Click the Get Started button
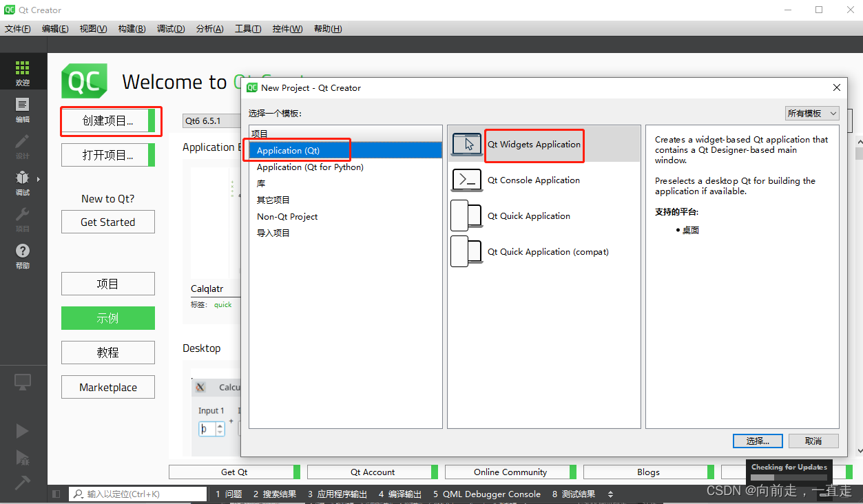Image resolution: width=863 pixels, height=504 pixels. (108, 222)
